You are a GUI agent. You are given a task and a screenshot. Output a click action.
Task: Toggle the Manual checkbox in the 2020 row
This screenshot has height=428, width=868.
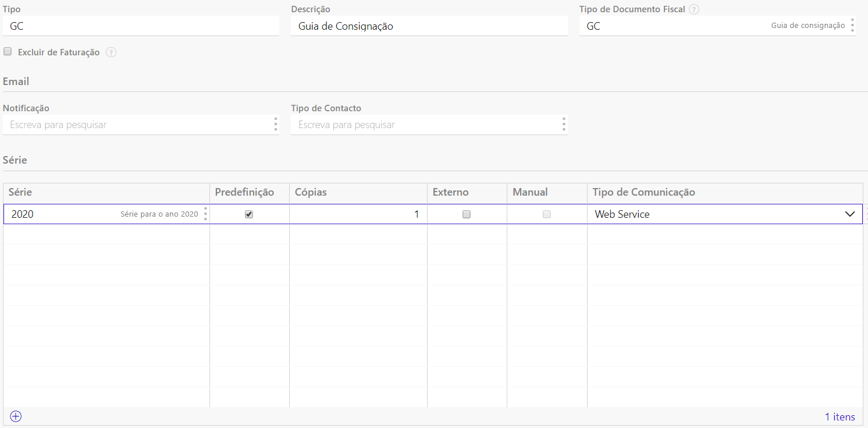(547, 214)
